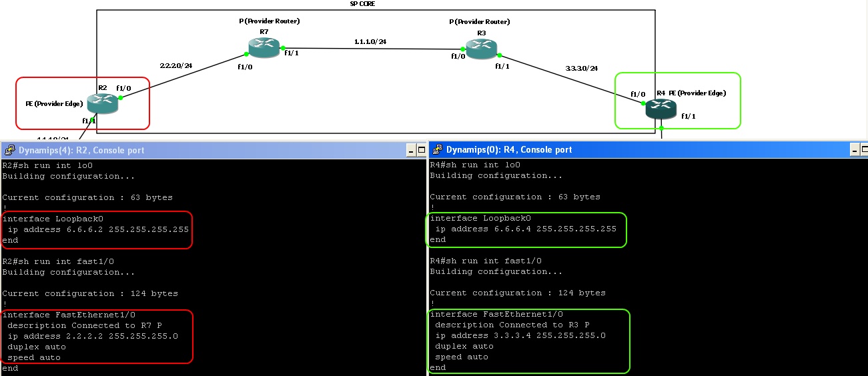868x376 pixels.
Task: Click the 'R4 PE (Provider Edge)' label
Action: [691, 93]
